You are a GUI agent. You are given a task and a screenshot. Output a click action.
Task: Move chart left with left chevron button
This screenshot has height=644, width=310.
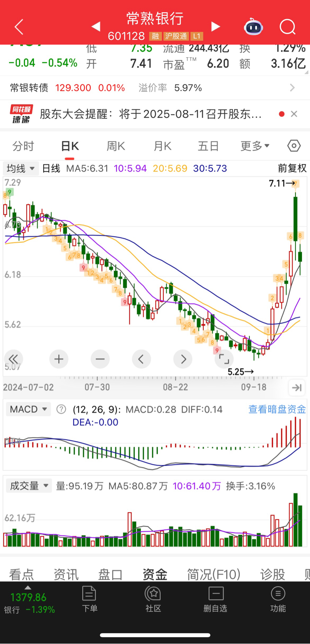coord(141,359)
